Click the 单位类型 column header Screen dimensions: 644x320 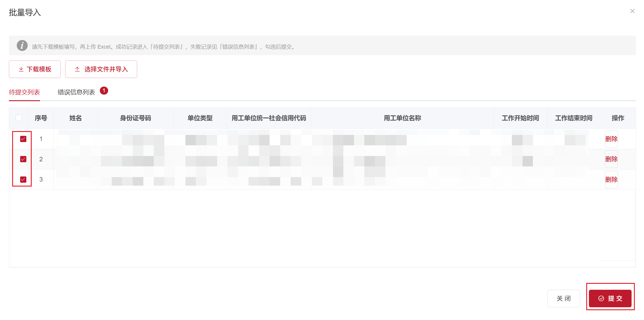point(200,118)
